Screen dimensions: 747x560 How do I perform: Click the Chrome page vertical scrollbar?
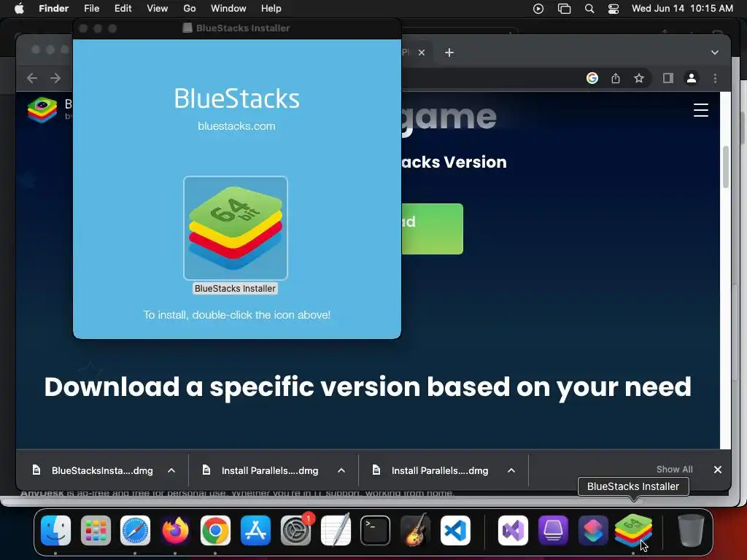pyautogui.click(x=726, y=167)
